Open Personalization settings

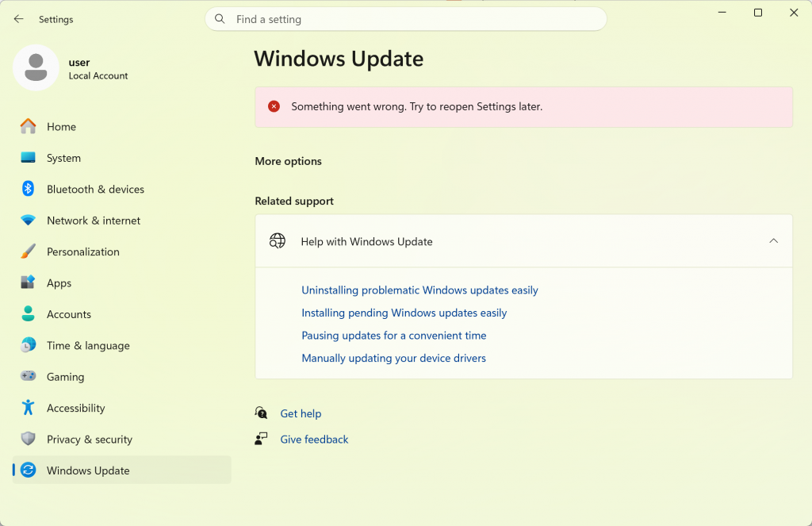click(121, 251)
